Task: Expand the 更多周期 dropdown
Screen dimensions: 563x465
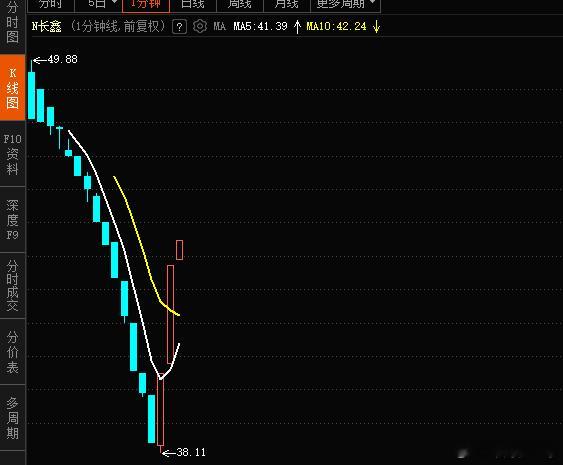Action: click(x=345, y=5)
